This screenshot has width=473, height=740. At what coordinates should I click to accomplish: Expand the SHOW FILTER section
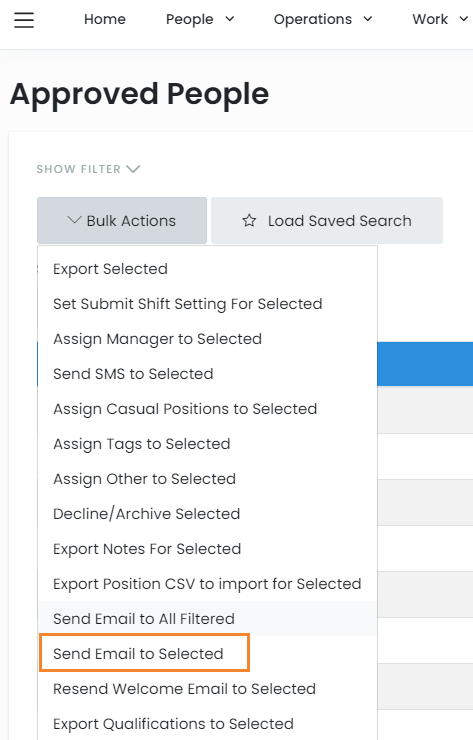pos(88,169)
